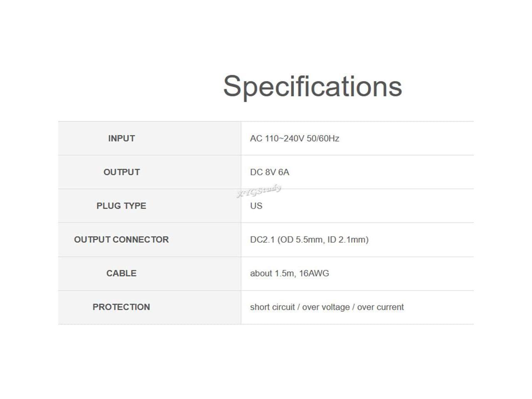Select the CABLE row label
This screenshot has height=399, width=532.
tap(121, 273)
